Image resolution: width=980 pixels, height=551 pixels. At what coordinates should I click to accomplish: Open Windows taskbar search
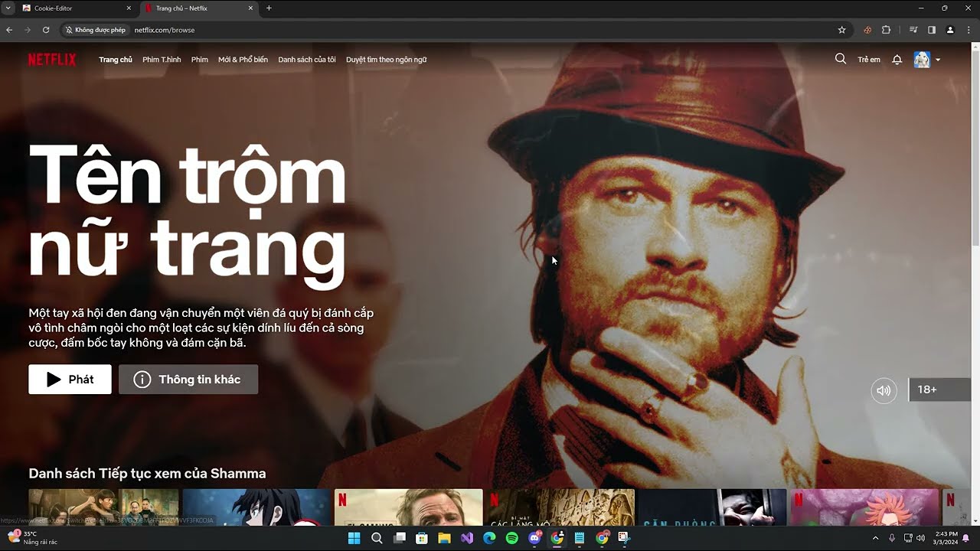[x=377, y=538]
